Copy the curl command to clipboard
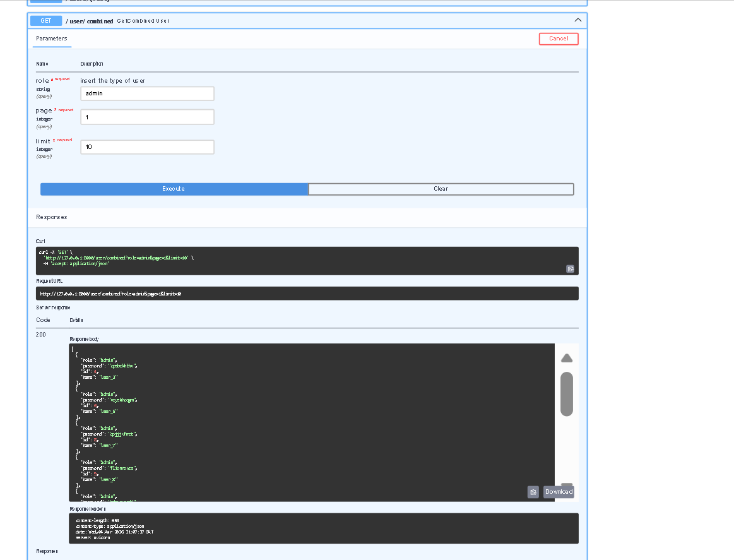This screenshot has width=734, height=560. click(570, 269)
